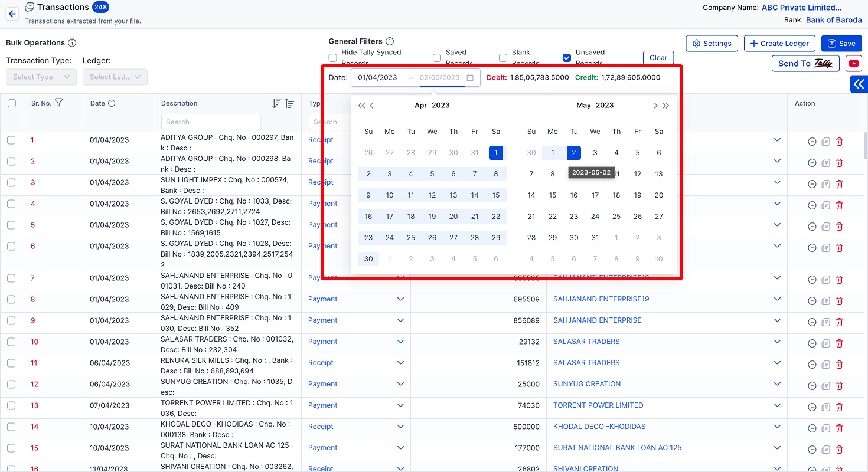Click the May month label in calendar header
The width and height of the screenshot is (868, 472).
coord(583,106)
